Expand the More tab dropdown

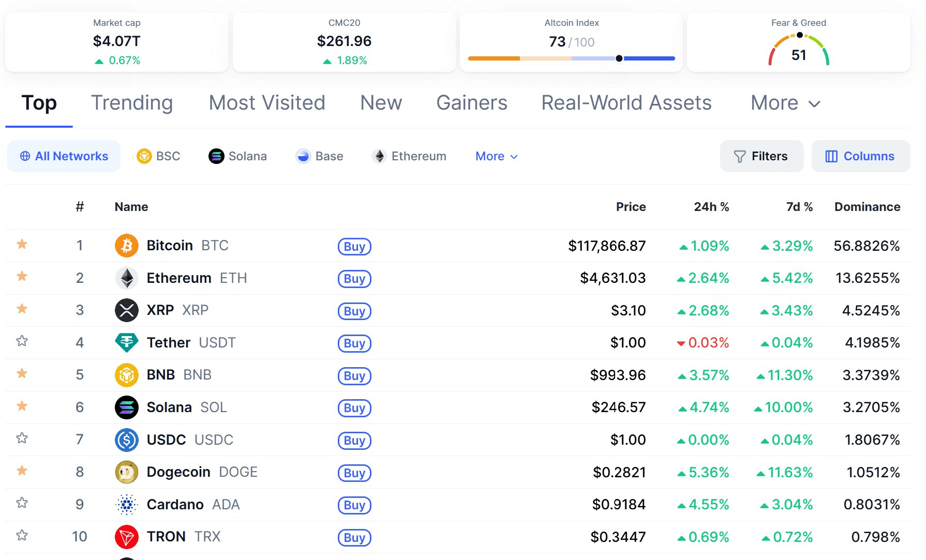coord(785,103)
